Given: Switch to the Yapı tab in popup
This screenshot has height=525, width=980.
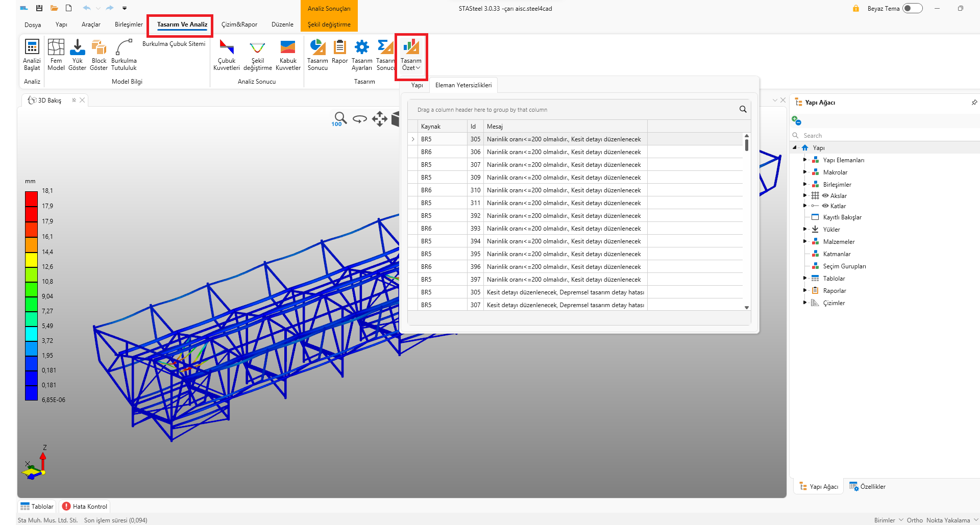Looking at the screenshot, I should (x=417, y=85).
